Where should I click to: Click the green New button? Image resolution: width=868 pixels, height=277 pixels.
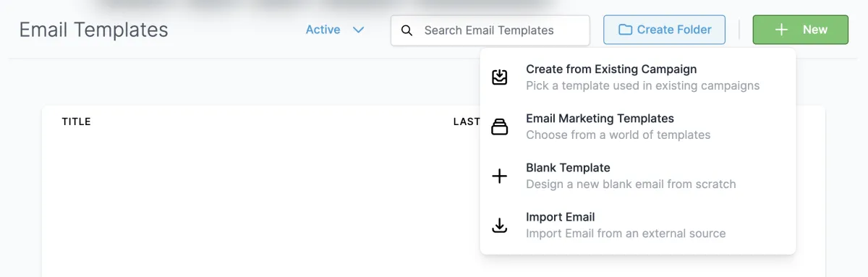[800, 30]
